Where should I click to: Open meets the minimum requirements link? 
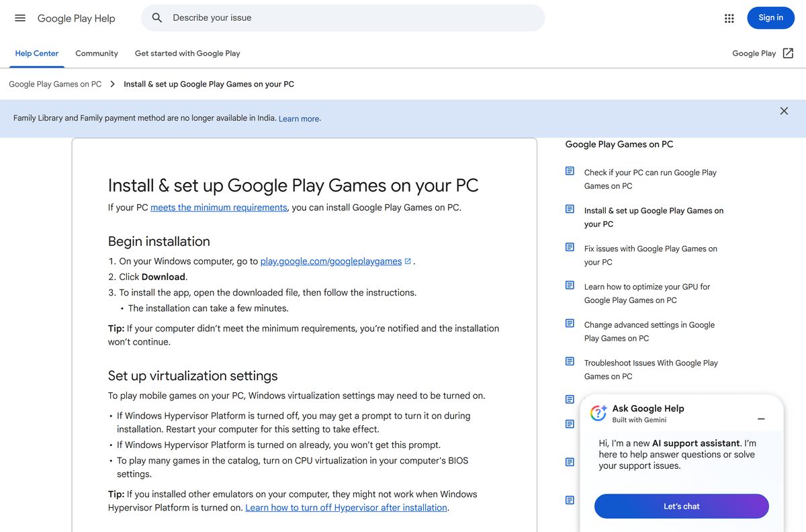pos(219,208)
